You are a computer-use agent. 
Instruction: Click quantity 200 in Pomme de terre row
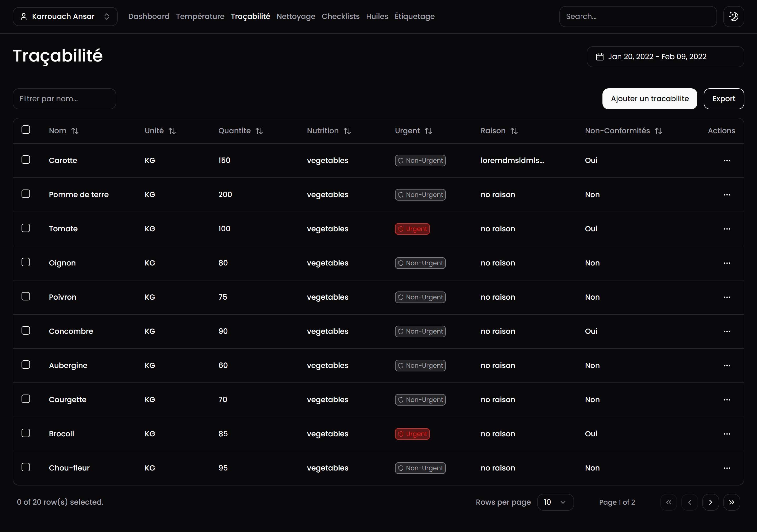225,195
